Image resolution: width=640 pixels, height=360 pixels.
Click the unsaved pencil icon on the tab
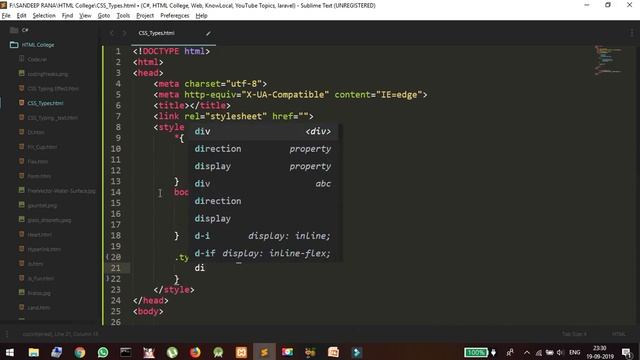(208, 33)
